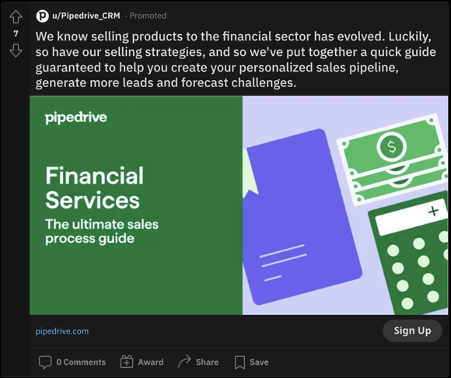Click the Sign Up button

pyautogui.click(x=412, y=331)
